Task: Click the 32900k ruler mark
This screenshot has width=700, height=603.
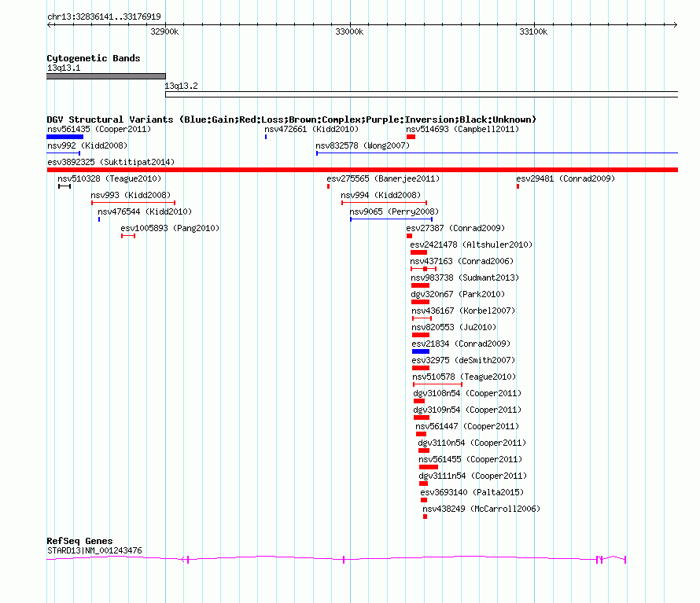Action: 164,31
